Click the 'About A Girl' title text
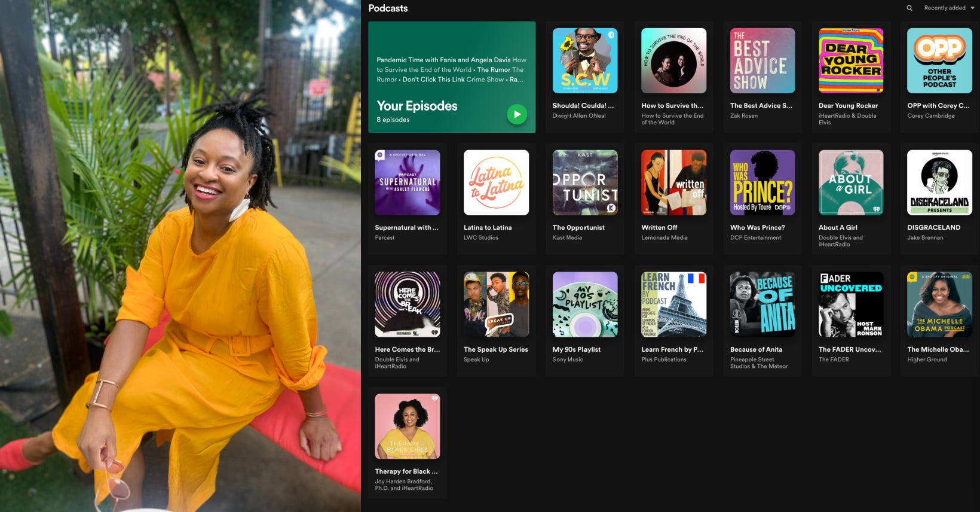This screenshot has width=980, height=512. [838, 228]
